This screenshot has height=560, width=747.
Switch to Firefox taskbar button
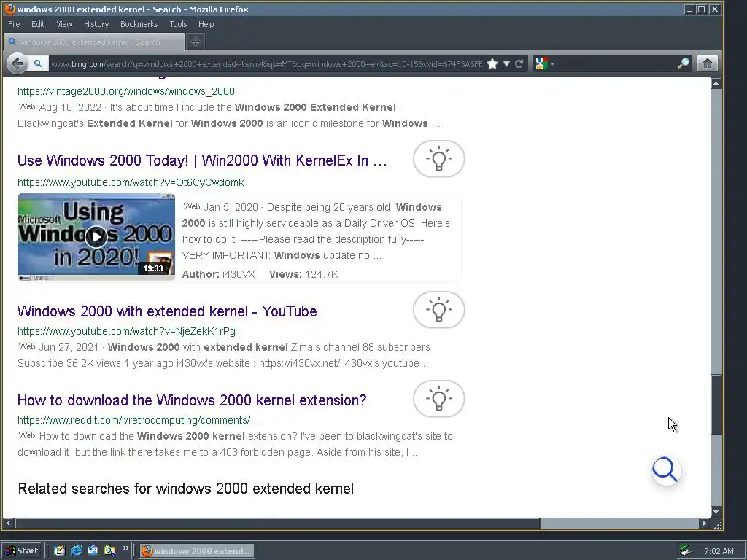pos(197,551)
